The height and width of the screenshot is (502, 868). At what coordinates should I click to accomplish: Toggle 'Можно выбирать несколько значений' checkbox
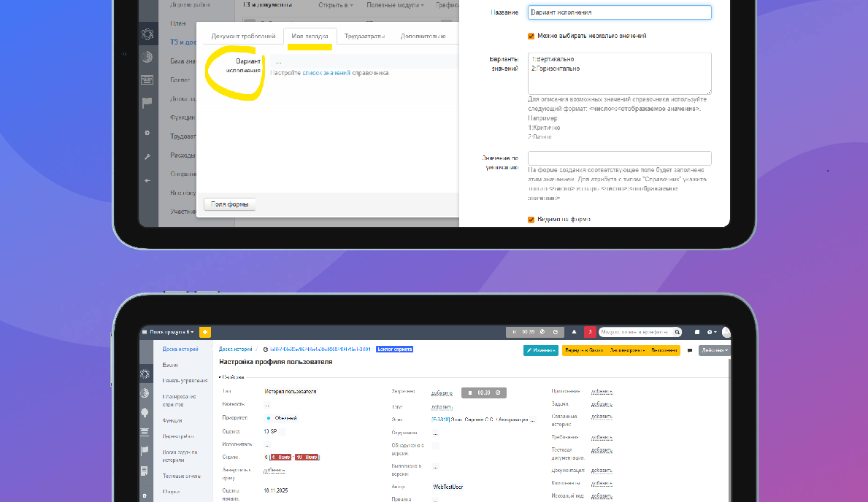point(531,36)
